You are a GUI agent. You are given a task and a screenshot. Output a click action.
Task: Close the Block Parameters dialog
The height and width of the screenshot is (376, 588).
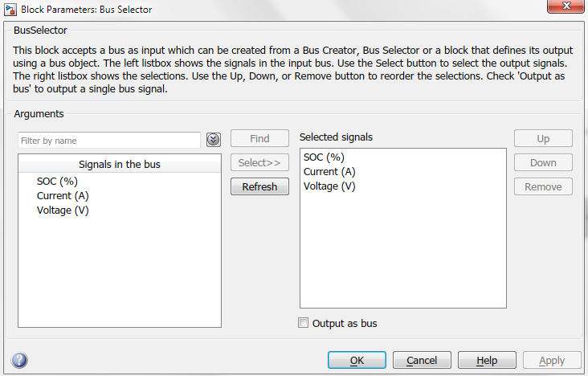click(x=566, y=6)
